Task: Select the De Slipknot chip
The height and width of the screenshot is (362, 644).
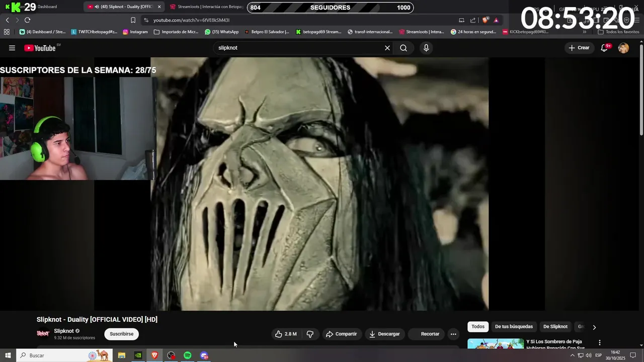Action: [555, 327]
